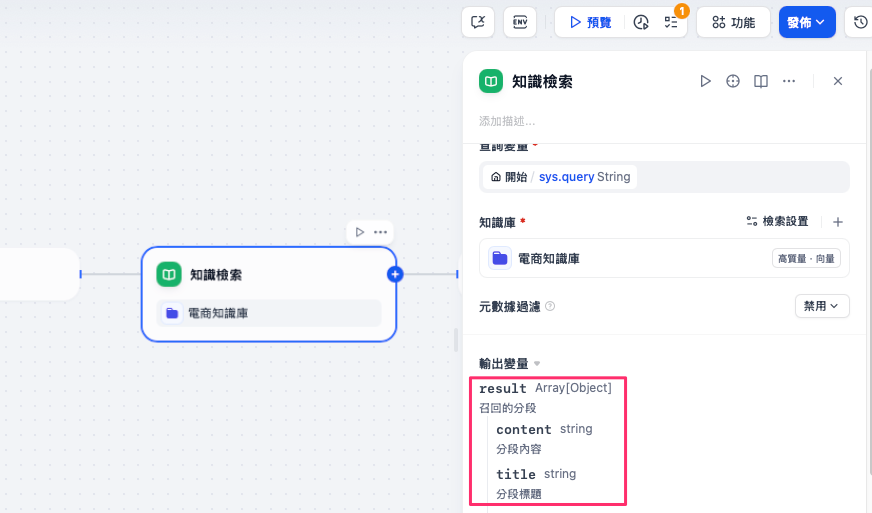The width and height of the screenshot is (872, 513).
Task: Open the three-dot menu above the canvas node
Action: click(380, 232)
